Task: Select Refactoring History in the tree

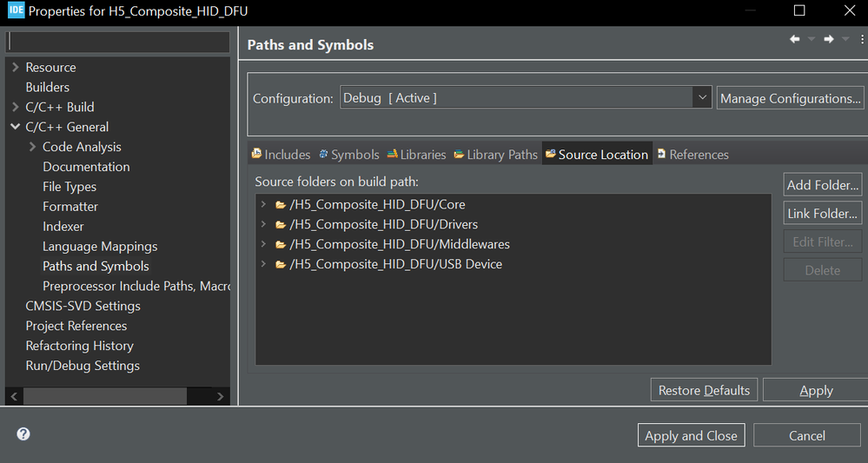Action: pos(80,347)
